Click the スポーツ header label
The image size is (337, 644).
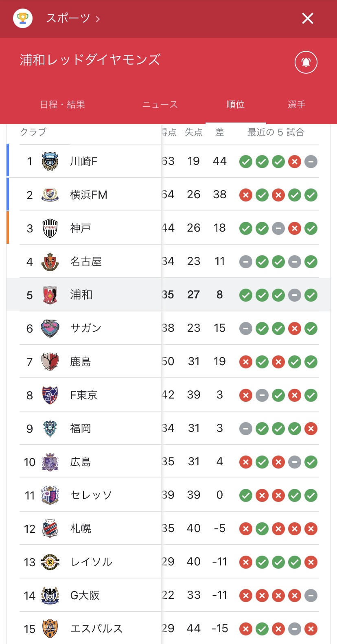68,18
